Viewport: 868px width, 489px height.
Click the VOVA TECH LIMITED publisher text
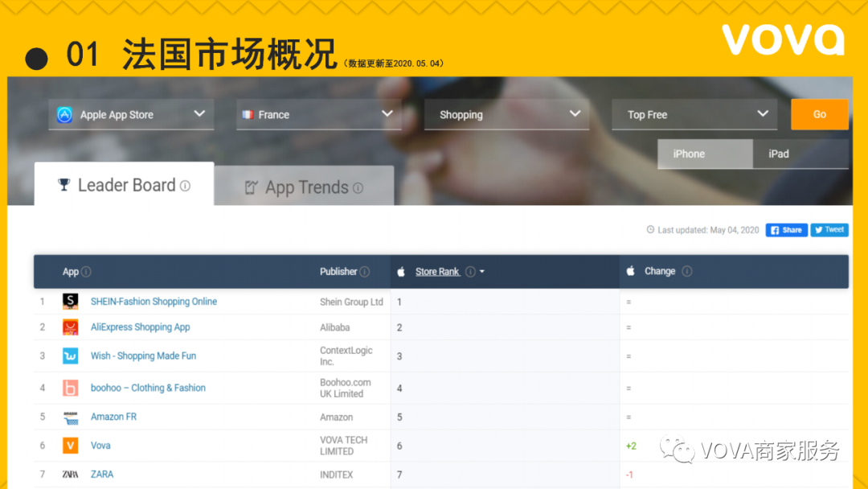click(x=344, y=446)
